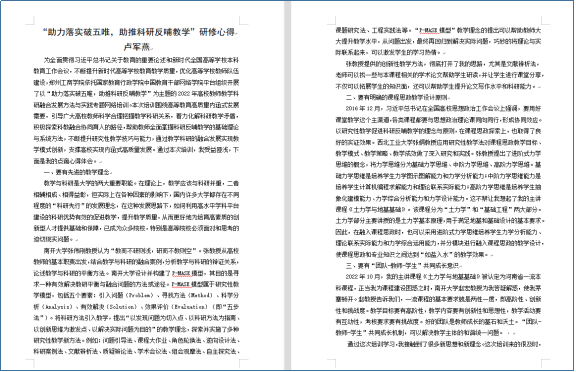Screen dimensions: 576x372
Task: Click the last line beginning "通过这次培训学习"
Action: point(443,344)
